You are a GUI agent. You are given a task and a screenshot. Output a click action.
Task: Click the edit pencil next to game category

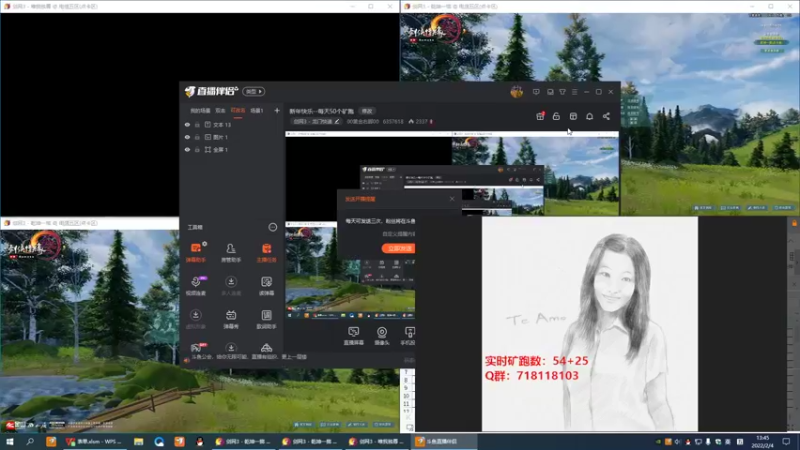click(x=337, y=121)
